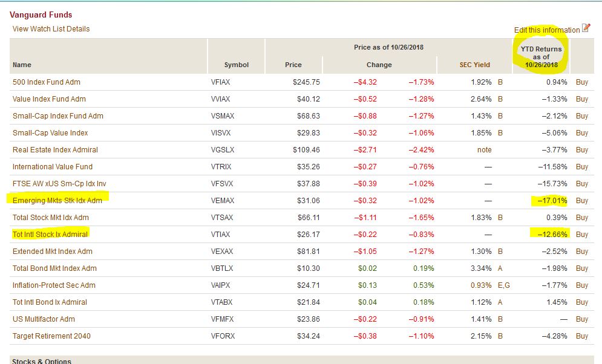
Task: Click Buy for VGSLX row
Action: click(x=582, y=149)
